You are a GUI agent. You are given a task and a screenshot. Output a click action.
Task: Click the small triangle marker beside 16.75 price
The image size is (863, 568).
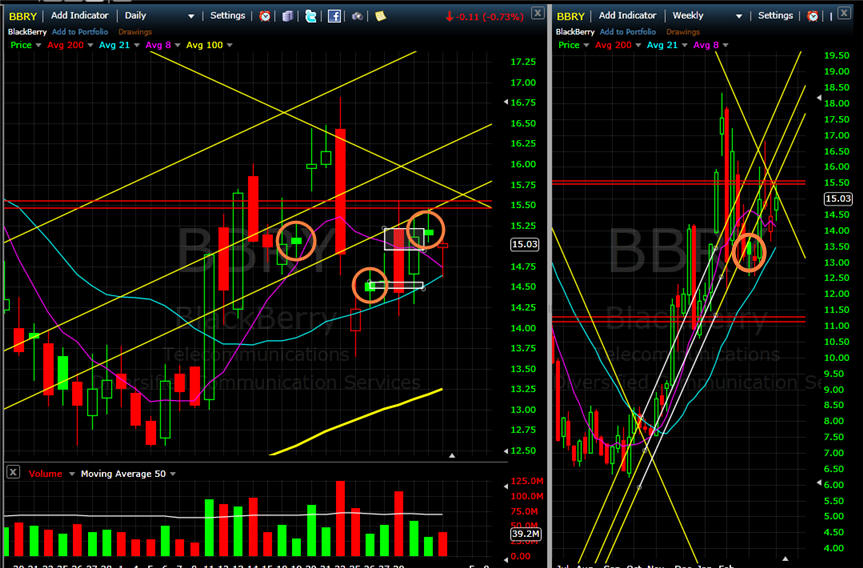[x=506, y=102]
